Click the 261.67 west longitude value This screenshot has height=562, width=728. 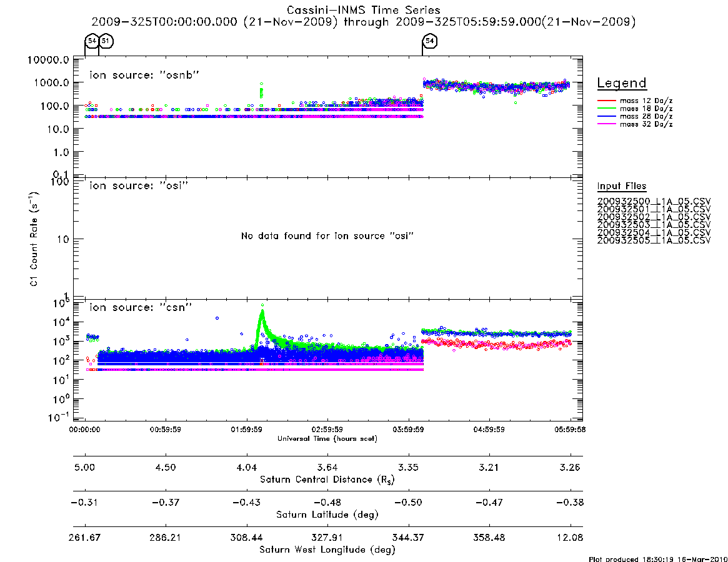[x=84, y=538]
